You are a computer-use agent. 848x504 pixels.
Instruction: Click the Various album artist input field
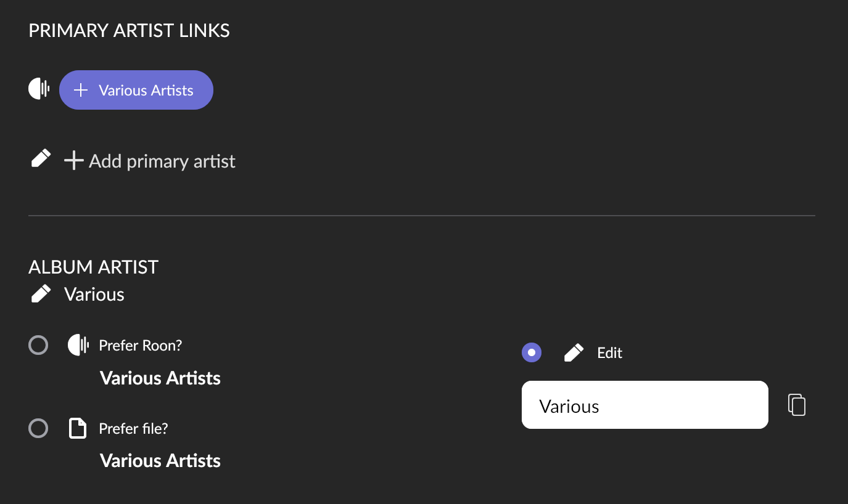645,405
